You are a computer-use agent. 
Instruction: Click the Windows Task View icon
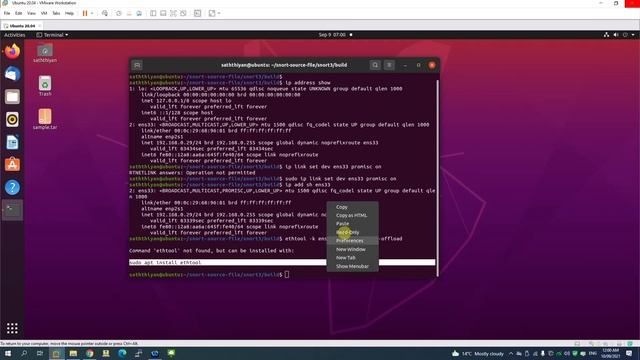point(40,353)
